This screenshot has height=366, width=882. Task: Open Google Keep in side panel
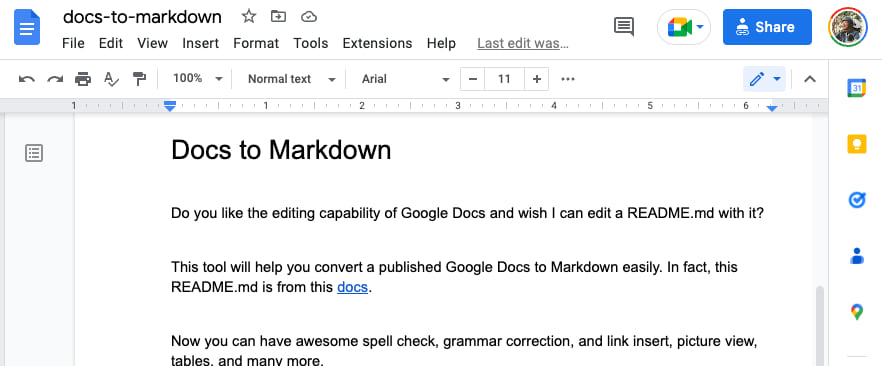coord(857,144)
